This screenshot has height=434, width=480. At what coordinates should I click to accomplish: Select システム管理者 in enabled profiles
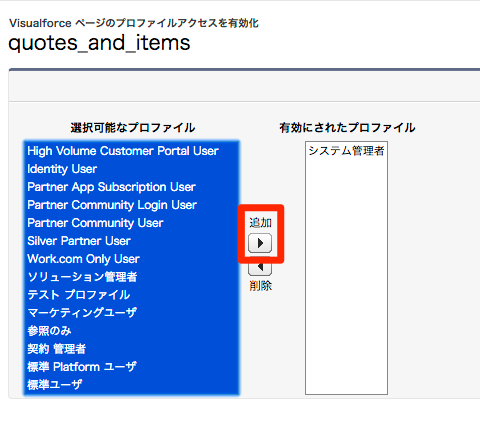(346, 151)
